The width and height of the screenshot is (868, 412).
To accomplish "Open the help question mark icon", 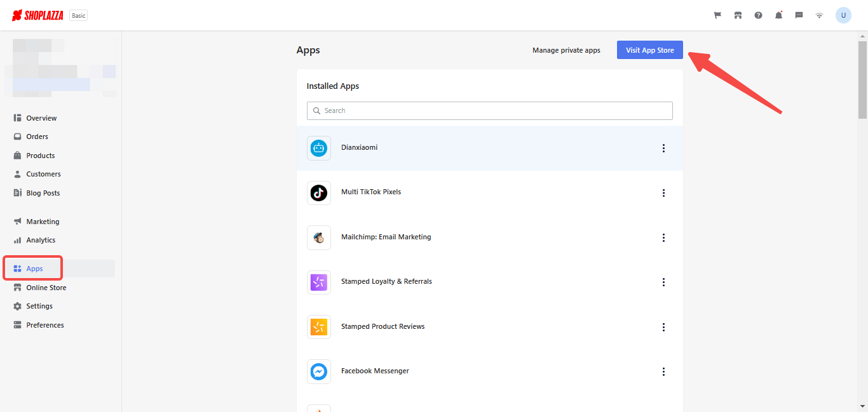I will (x=758, y=15).
